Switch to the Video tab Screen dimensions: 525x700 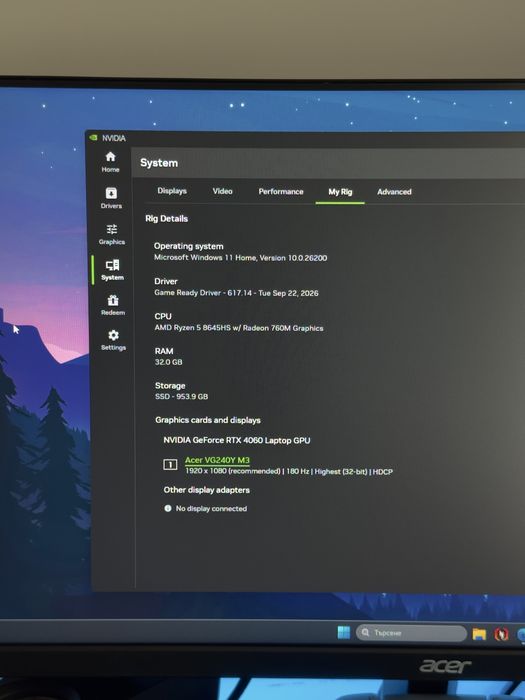(222, 191)
